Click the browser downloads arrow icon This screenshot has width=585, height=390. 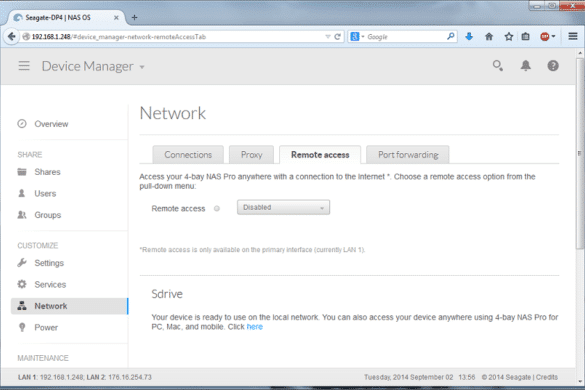click(x=469, y=37)
